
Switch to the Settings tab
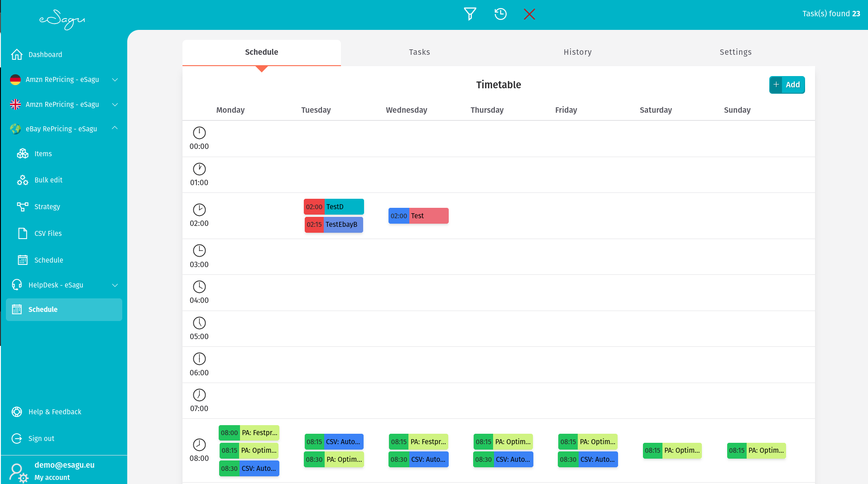click(x=735, y=52)
